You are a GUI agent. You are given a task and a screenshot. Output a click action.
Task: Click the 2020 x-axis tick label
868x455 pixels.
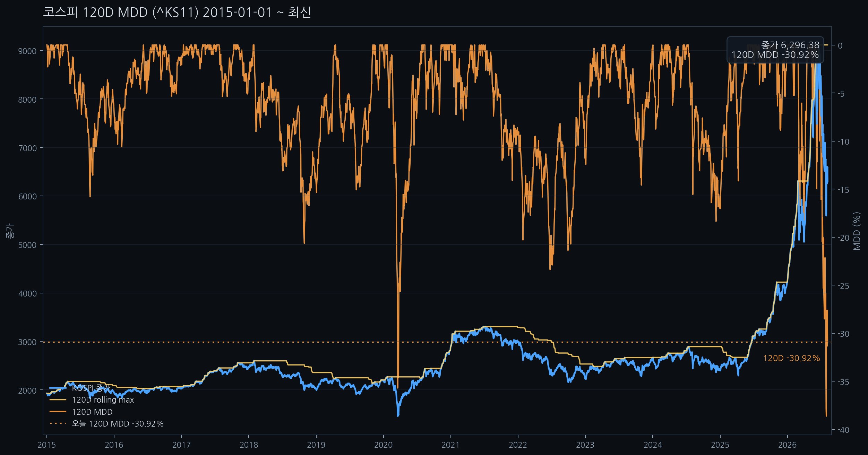[x=383, y=445]
